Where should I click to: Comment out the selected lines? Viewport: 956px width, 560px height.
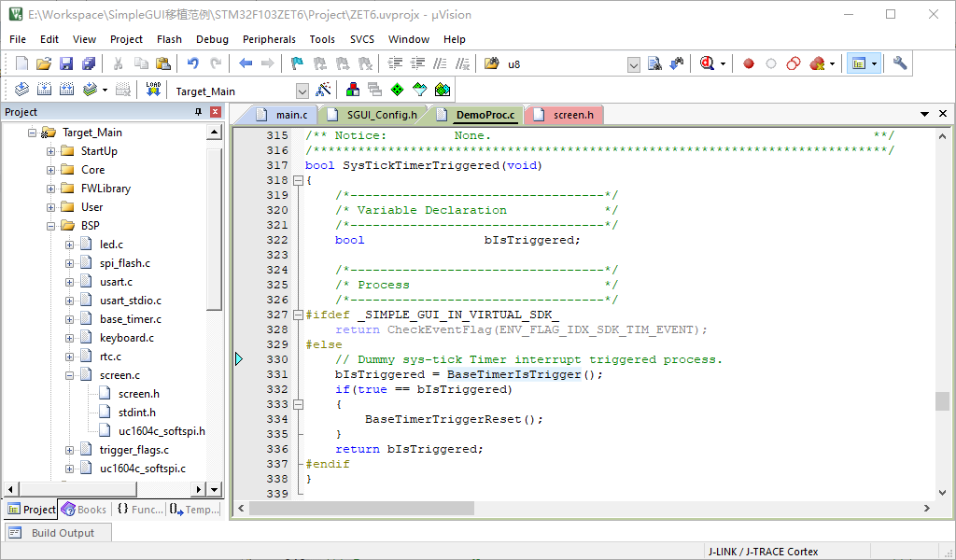click(x=441, y=63)
